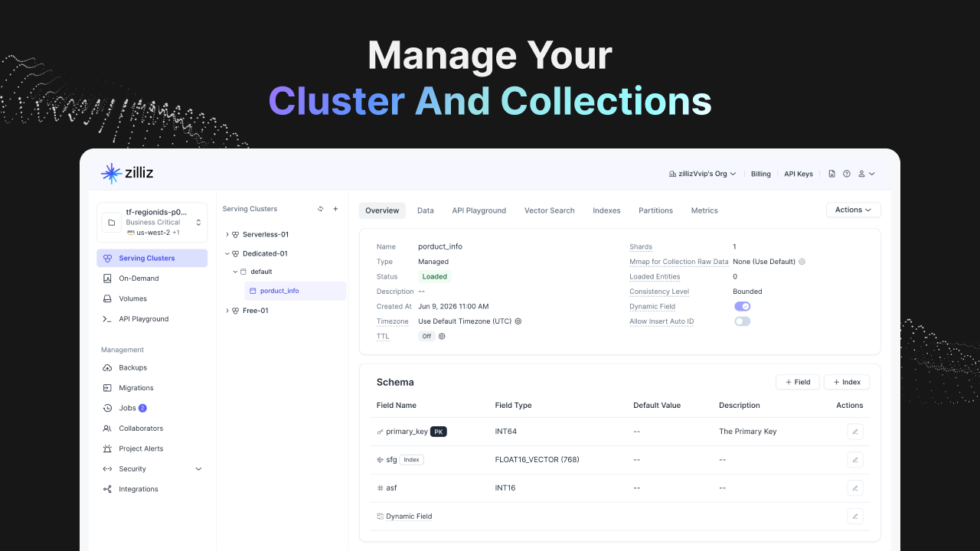The height and width of the screenshot is (551, 980).
Task: Click the add Field button in Schema
Action: (x=798, y=382)
